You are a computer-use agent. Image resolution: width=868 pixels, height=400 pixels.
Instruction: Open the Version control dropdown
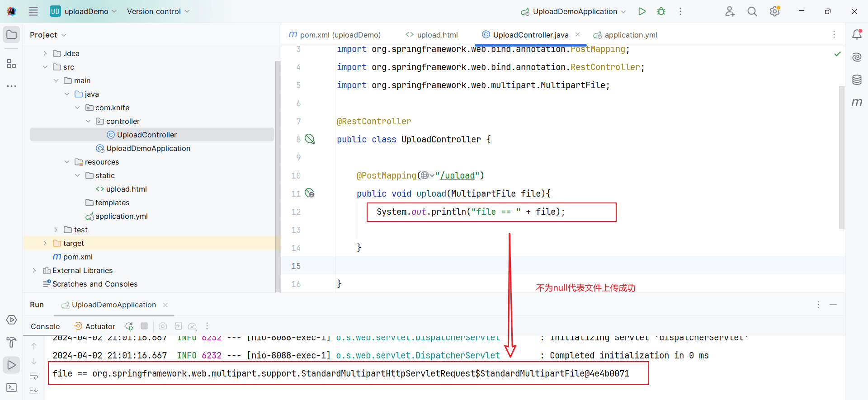pos(158,11)
